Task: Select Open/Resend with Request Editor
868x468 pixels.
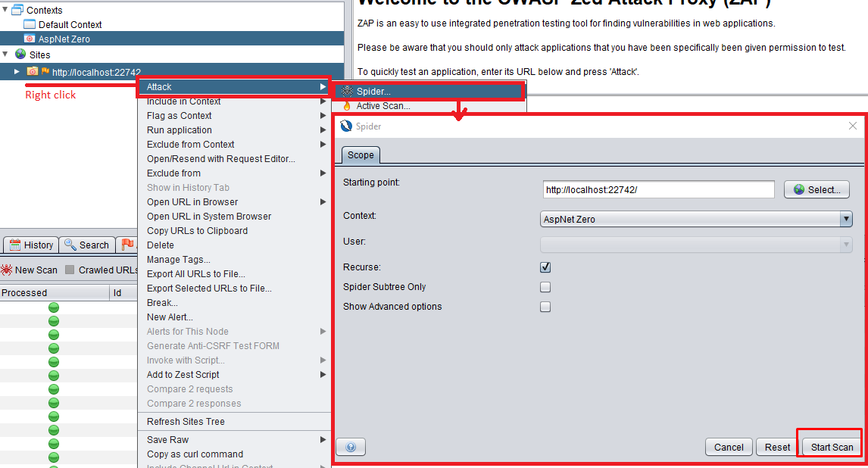Action: coord(235,159)
